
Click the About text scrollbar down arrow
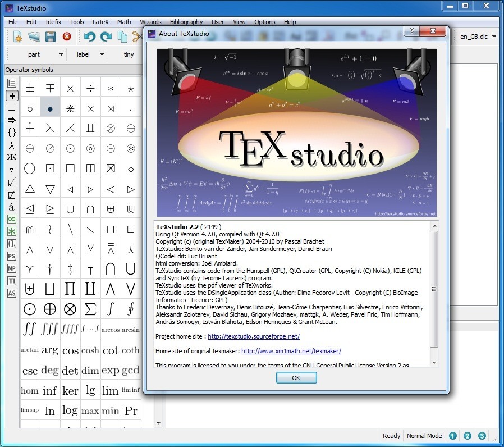[434, 363]
